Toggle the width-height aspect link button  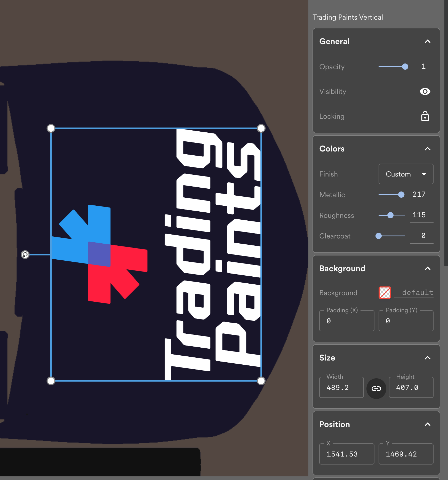click(x=376, y=389)
